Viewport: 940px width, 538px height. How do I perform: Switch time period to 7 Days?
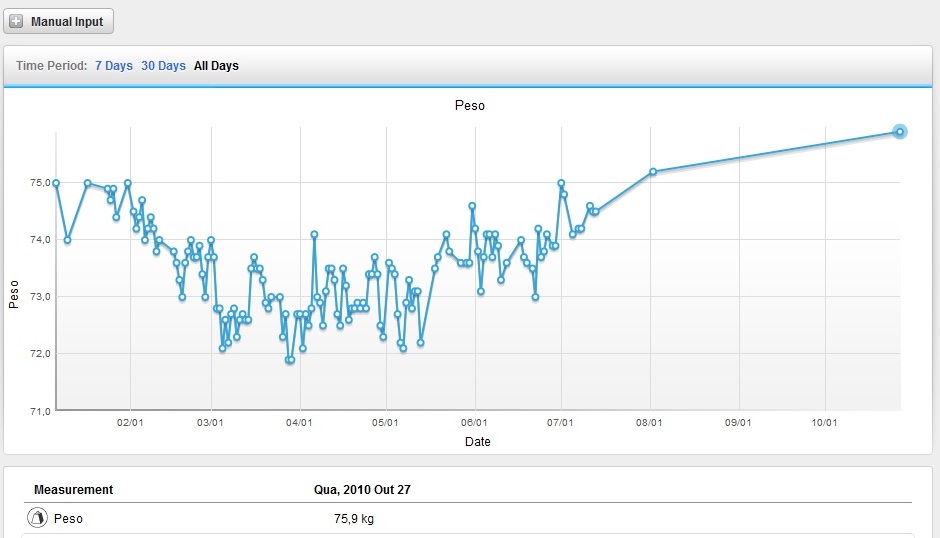[x=114, y=66]
